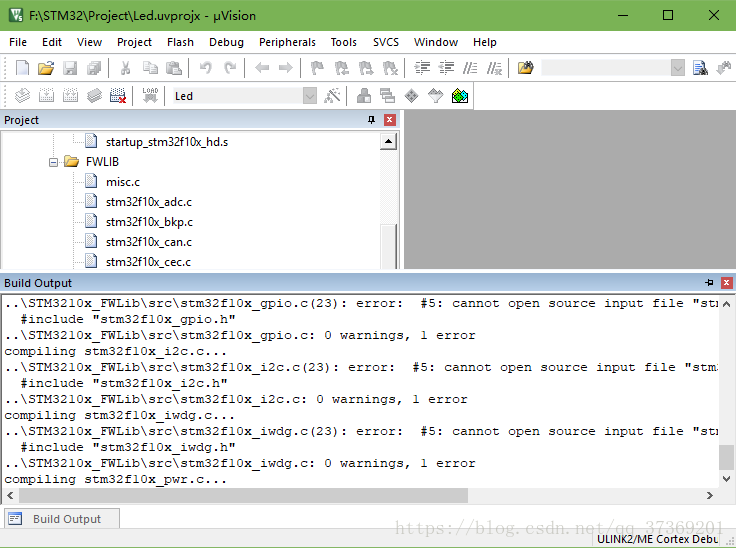Open the Project menu
Screen dimensions: 736x548
pyautogui.click(x=134, y=42)
